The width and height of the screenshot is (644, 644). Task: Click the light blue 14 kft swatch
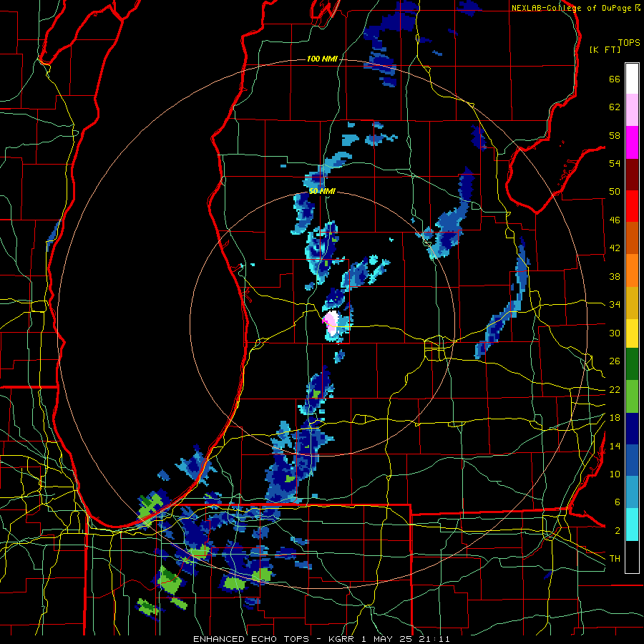pyautogui.click(x=632, y=492)
